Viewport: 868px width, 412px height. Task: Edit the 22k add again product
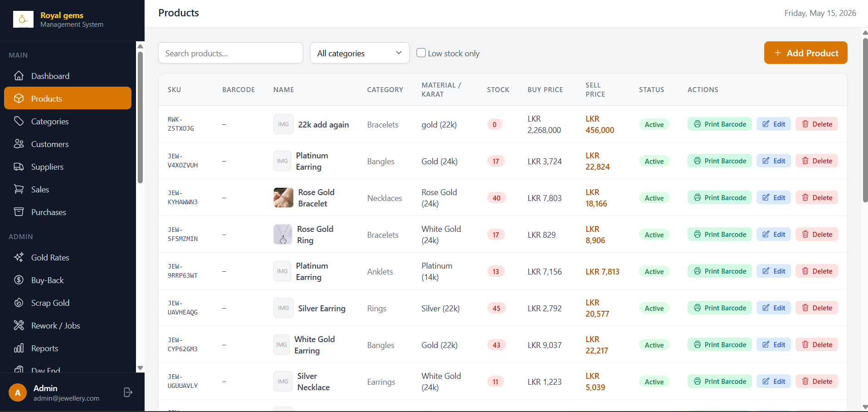click(774, 124)
